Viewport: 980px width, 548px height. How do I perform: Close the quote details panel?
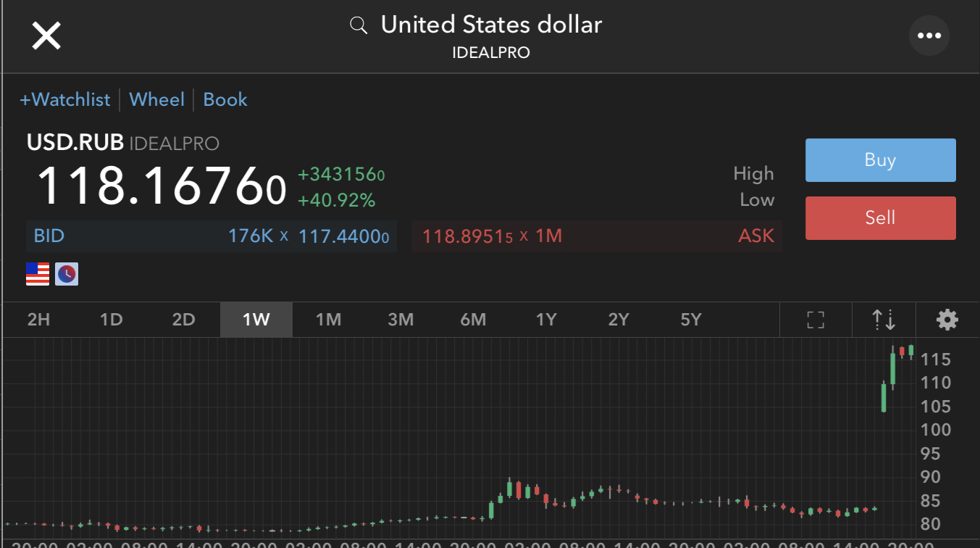[46, 36]
